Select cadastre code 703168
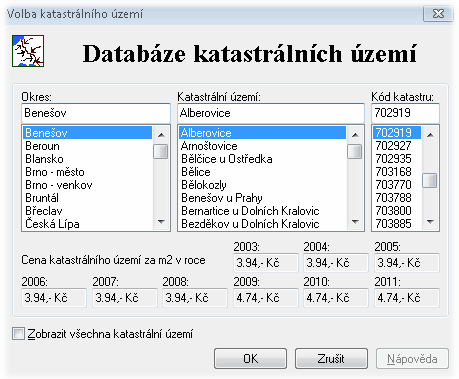Viewport: 459px width, 379px height. [397, 172]
